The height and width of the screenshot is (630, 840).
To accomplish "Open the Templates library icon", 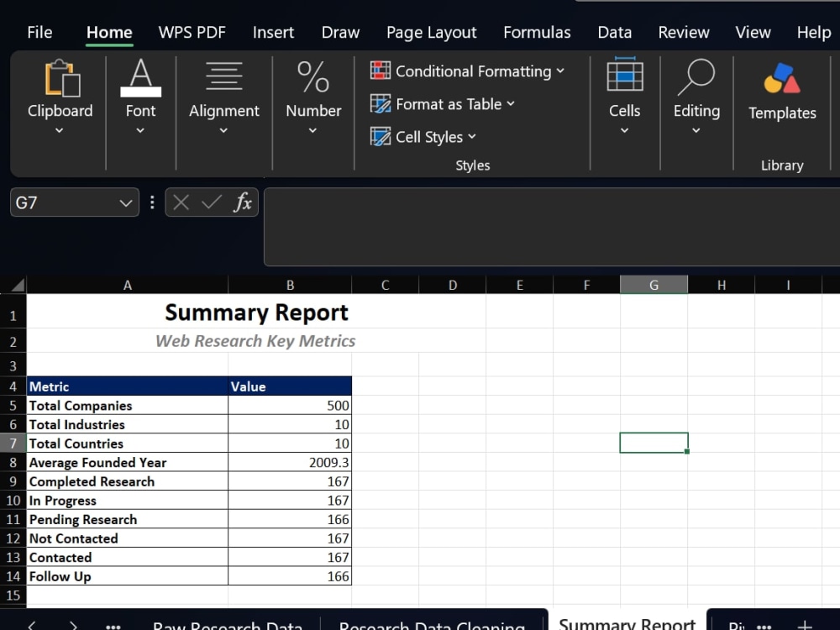I will pyautogui.click(x=782, y=78).
